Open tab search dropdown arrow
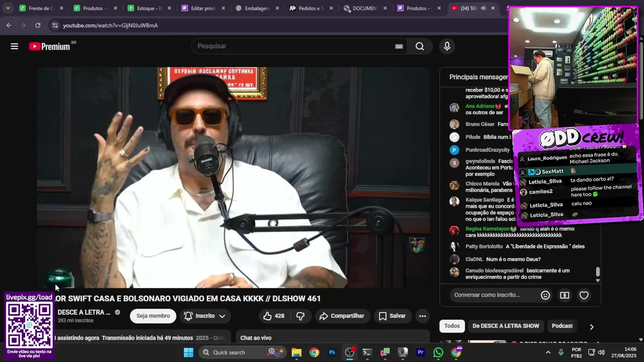644x362 pixels. [8, 8]
